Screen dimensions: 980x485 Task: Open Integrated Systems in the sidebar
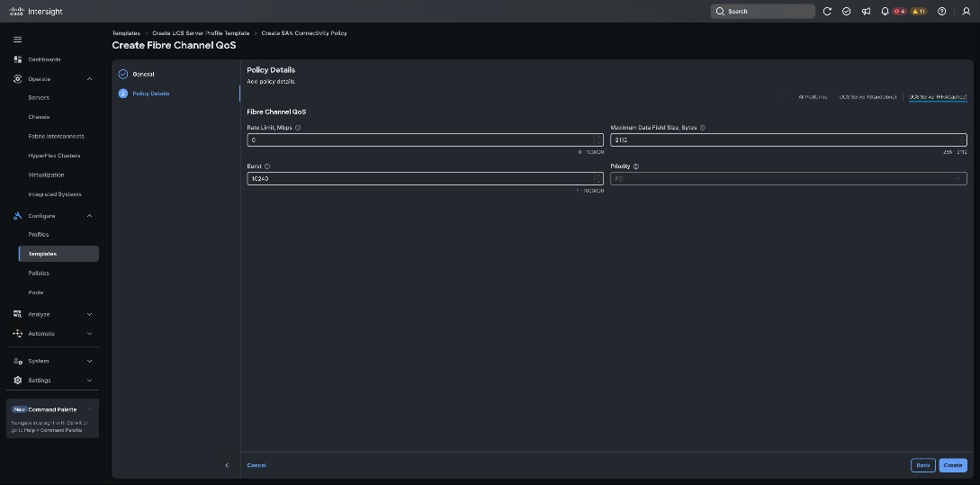pyautogui.click(x=55, y=194)
